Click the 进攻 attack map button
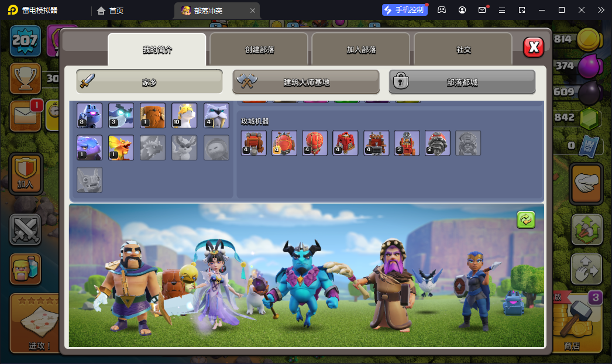Viewport: 612px width, 364px height. click(x=36, y=324)
